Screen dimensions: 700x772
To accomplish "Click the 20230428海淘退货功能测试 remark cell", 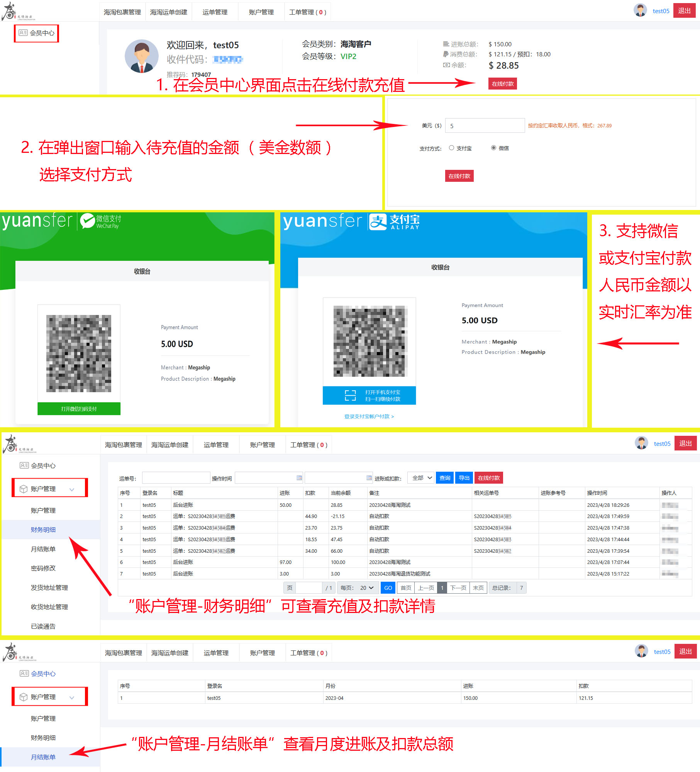I will coord(420,574).
